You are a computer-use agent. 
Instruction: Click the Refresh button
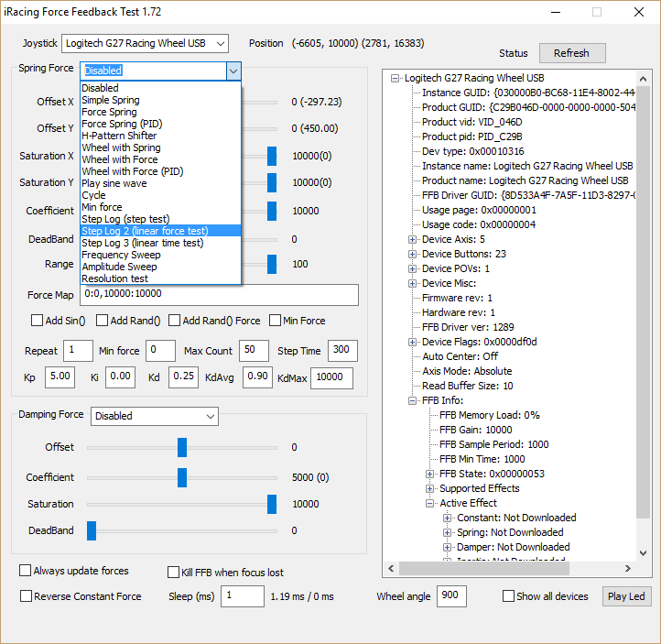click(571, 53)
